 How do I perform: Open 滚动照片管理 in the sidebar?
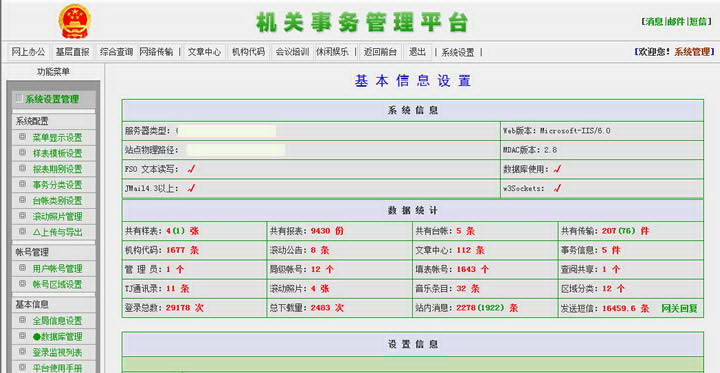pyautogui.click(x=57, y=216)
